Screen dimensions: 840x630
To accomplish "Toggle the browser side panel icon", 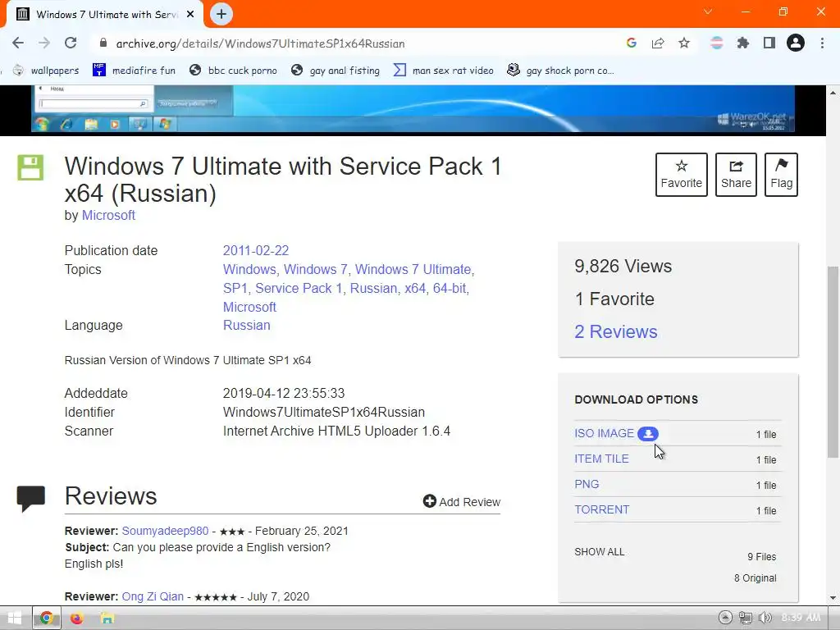I will [769, 43].
